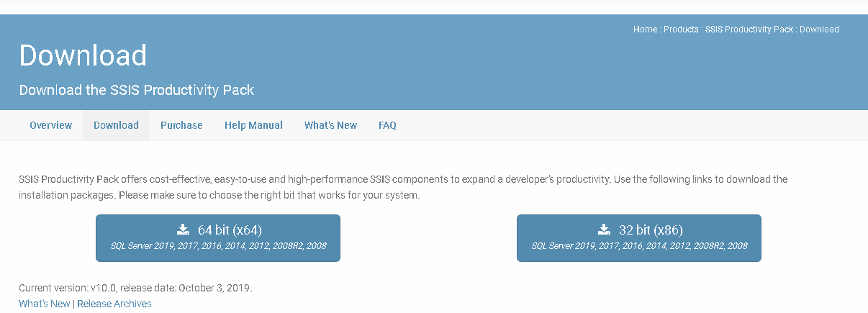868x313 pixels.
Task: Go to the Purchase tab
Action: [x=181, y=125]
